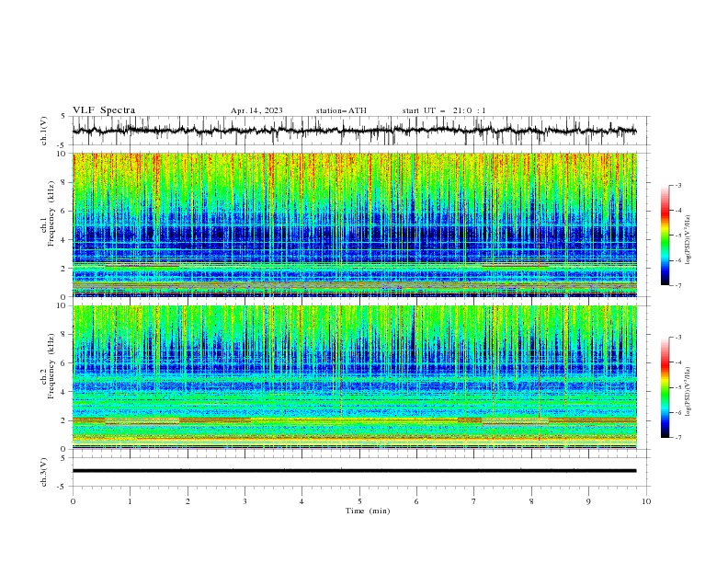Click the ch.1 spectrogram panel

point(354,224)
